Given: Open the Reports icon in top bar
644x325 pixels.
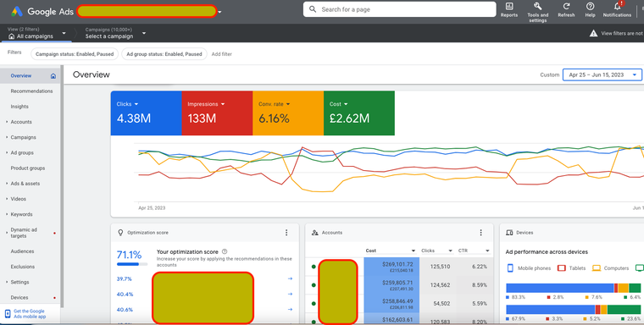Looking at the screenshot, I should (x=509, y=7).
